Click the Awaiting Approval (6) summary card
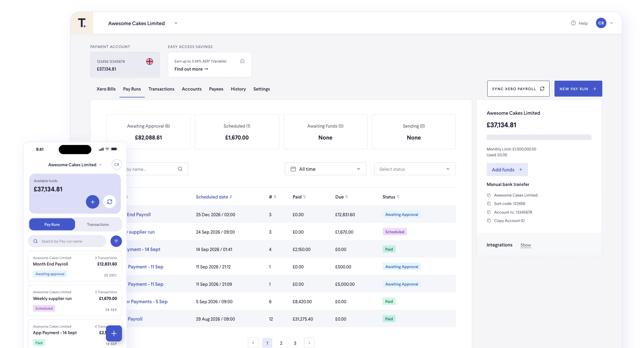 [x=148, y=131]
